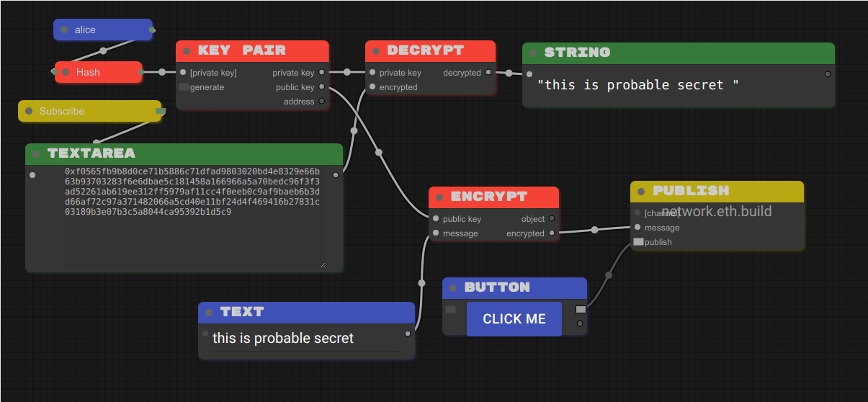This screenshot has width=868, height=402.
Task: Click the encrypted output port on ENCRYPT
Action: (552, 233)
